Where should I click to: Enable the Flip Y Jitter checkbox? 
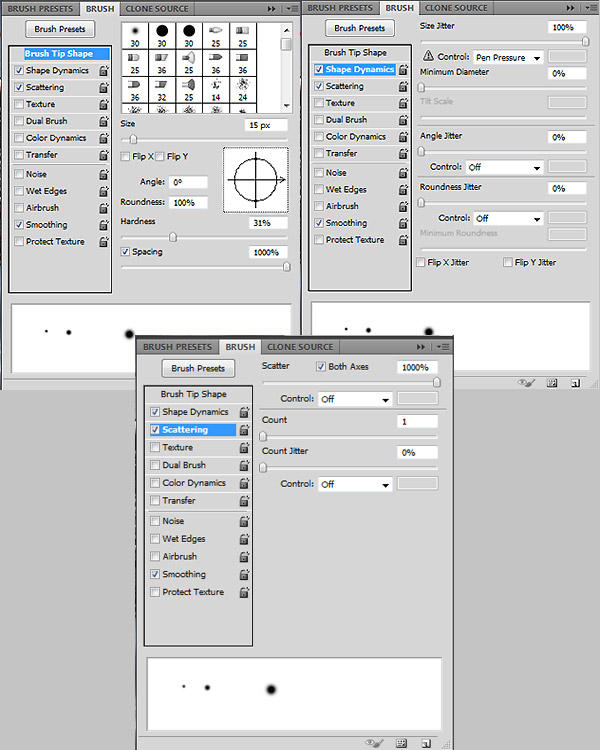(508, 263)
